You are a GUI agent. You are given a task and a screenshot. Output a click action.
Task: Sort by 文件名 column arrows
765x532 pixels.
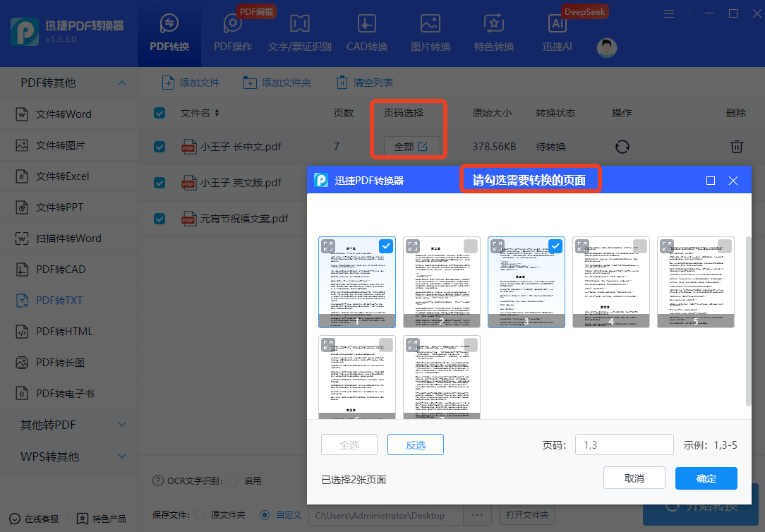tap(217, 113)
